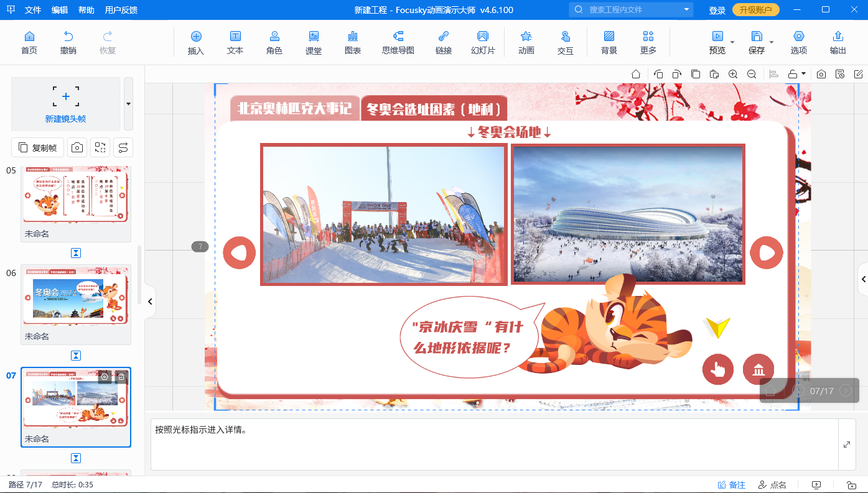Insert a 图表 chart
The image size is (868, 493).
click(x=353, y=43)
